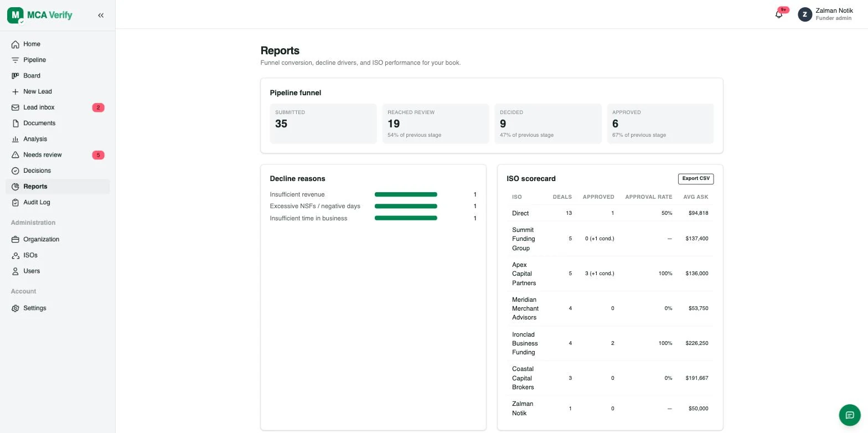Click Meridian Merchant Advisors in scorecard

[525, 308]
